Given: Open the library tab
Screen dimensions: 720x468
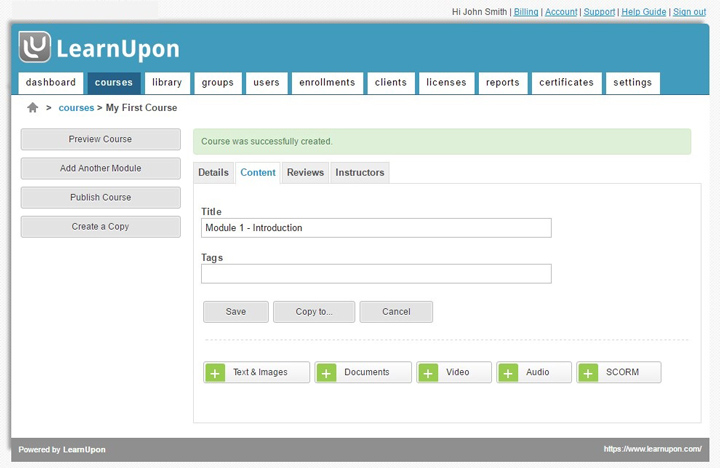Looking at the screenshot, I should pos(167,83).
